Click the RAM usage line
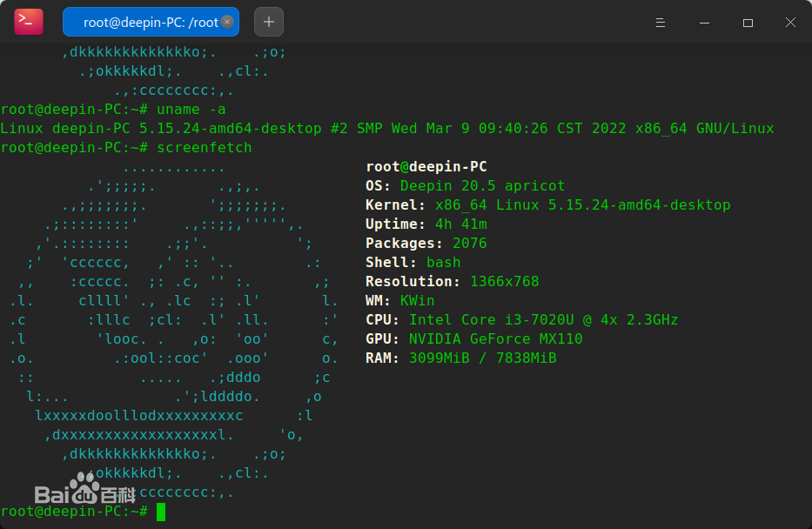This screenshot has width=812, height=529. point(460,358)
